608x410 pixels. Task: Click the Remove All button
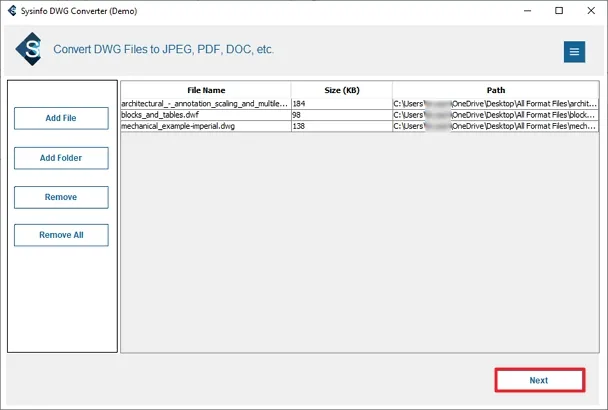(x=61, y=235)
